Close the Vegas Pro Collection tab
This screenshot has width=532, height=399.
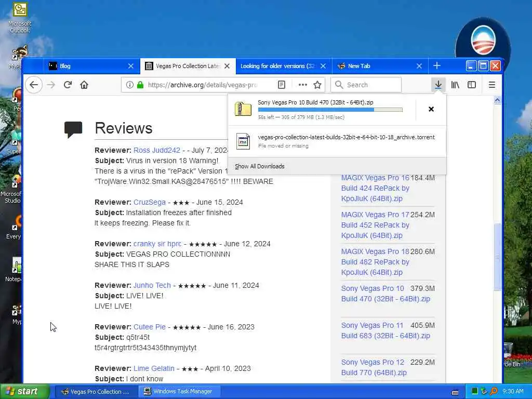coord(227,66)
